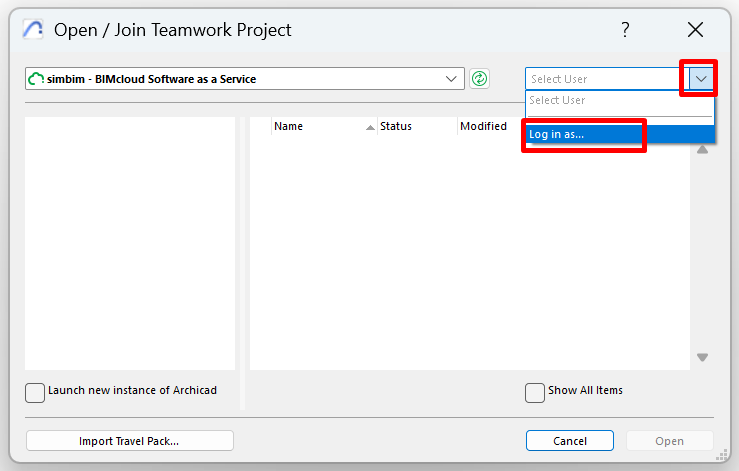The width and height of the screenshot is (739, 471).
Task: Click the Open button
Action: click(x=669, y=441)
